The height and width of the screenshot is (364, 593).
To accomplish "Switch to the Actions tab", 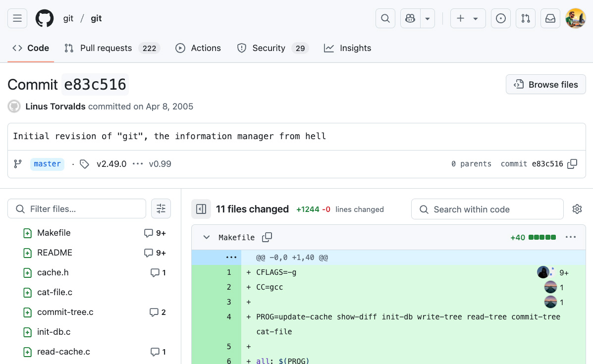I will [198, 48].
